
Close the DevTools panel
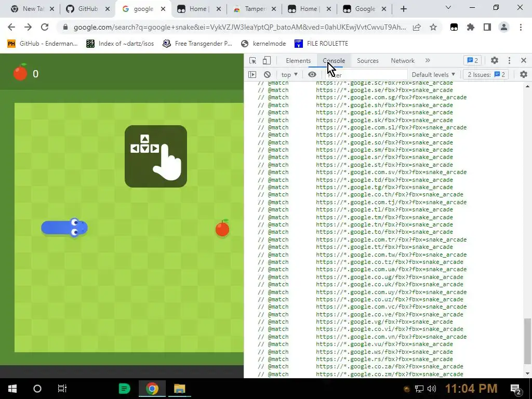524,60
